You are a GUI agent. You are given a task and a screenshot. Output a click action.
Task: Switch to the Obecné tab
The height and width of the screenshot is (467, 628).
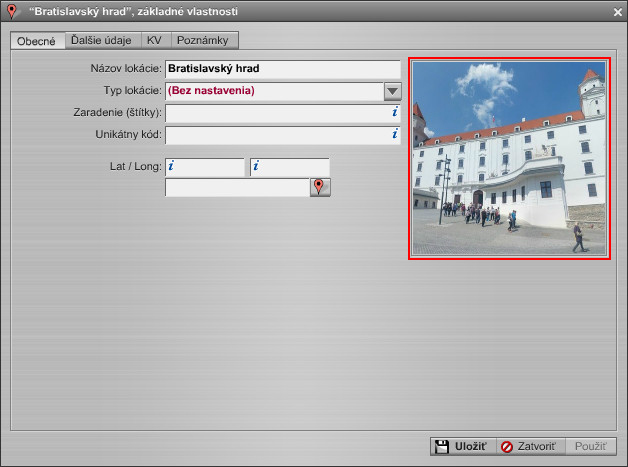tap(36, 41)
